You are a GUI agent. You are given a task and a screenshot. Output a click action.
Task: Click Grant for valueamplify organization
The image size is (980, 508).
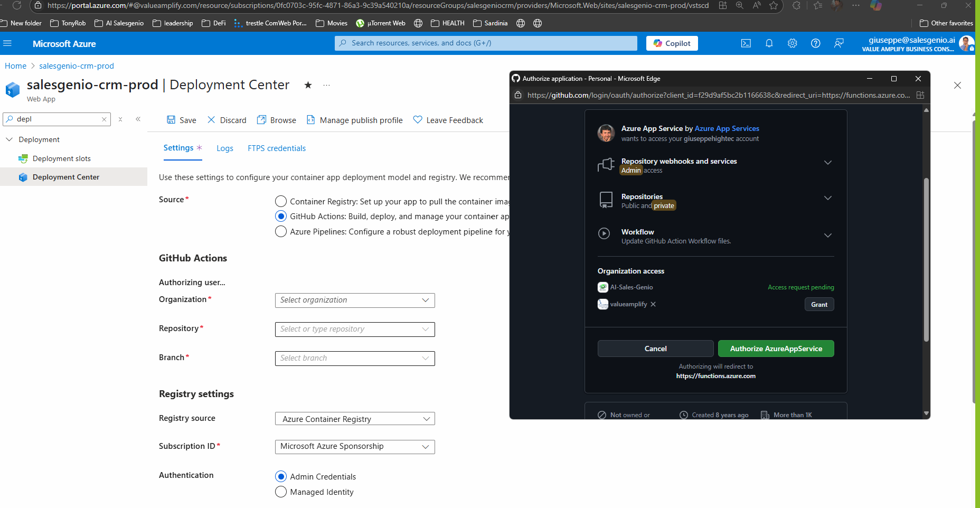(819, 305)
